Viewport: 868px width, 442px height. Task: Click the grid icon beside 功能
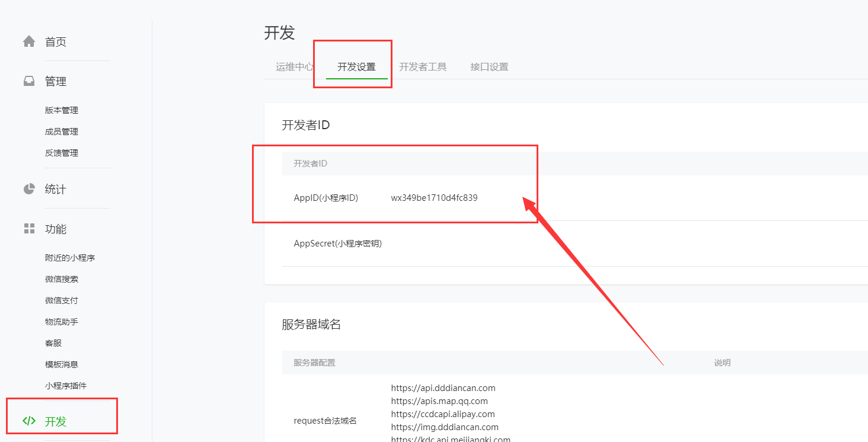point(29,229)
